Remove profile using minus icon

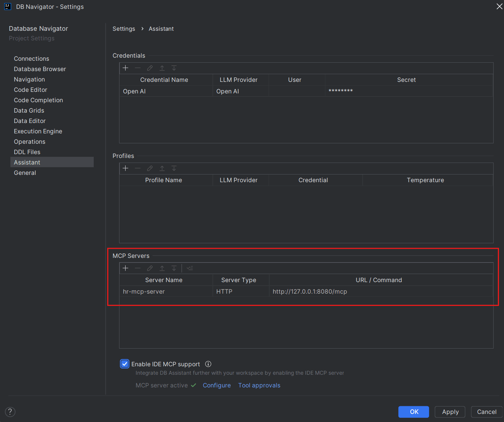click(x=138, y=168)
